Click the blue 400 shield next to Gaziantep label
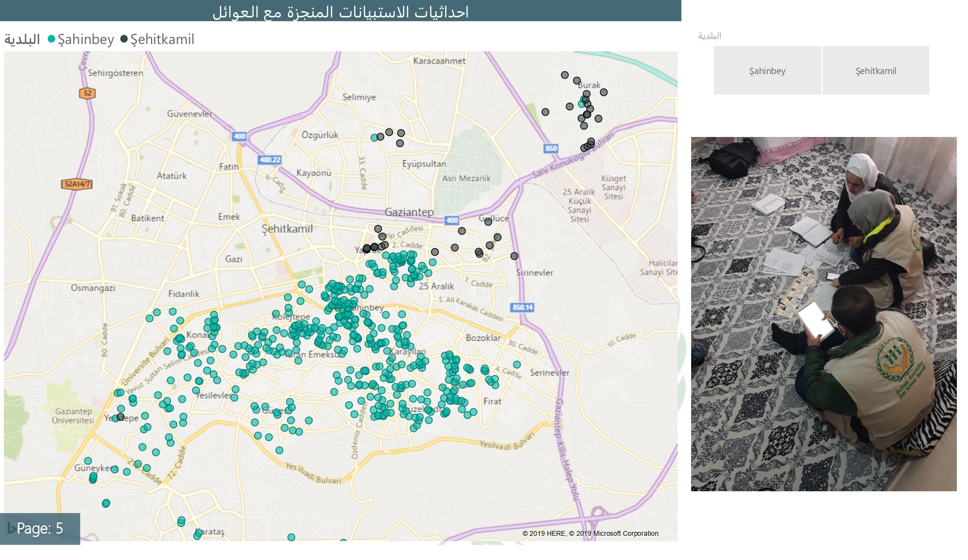 point(452,220)
